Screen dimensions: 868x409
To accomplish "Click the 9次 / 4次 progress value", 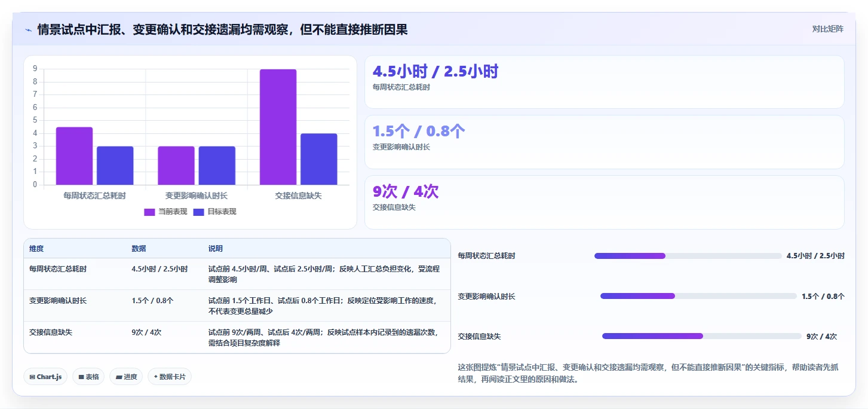I will pyautogui.click(x=822, y=336).
